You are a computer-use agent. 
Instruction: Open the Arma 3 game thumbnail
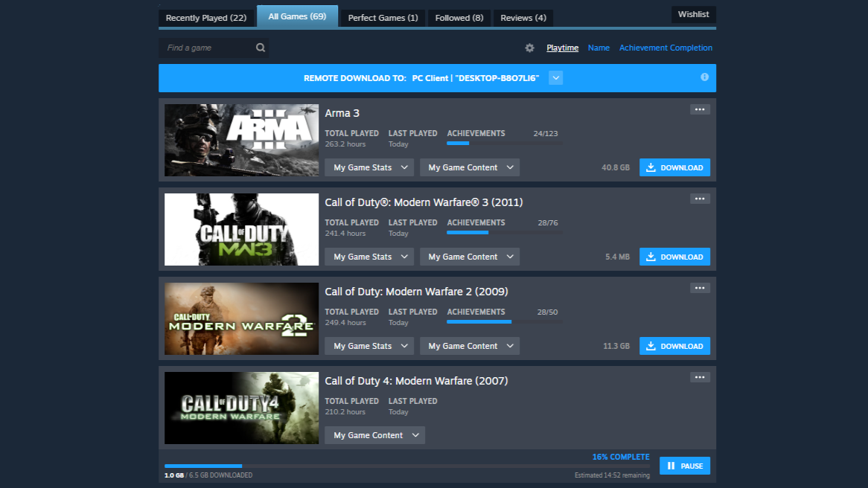pyautogui.click(x=241, y=140)
